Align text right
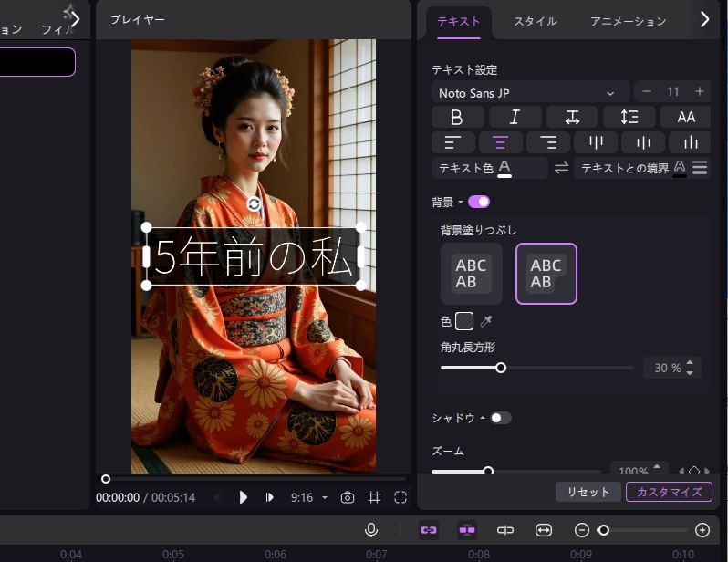 (x=548, y=142)
